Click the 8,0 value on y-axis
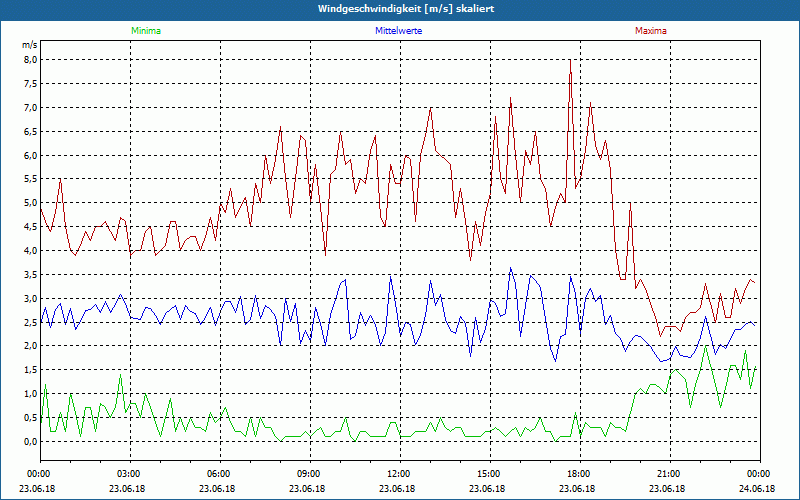Viewport: 800px width, 500px height. (x=30, y=60)
